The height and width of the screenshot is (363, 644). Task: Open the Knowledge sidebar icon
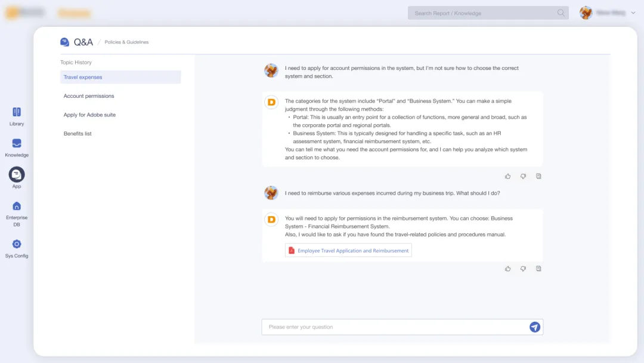pyautogui.click(x=17, y=143)
